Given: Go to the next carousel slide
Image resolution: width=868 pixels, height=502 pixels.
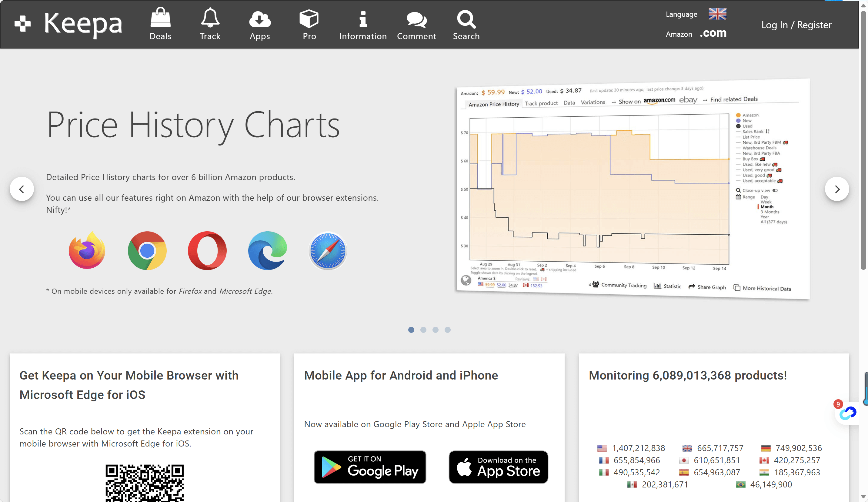Looking at the screenshot, I should tap(837, 189).
